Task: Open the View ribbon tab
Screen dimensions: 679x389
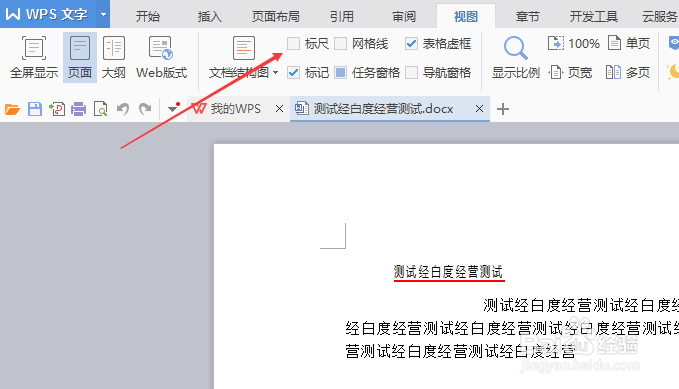Action: (x=466, y=16)
